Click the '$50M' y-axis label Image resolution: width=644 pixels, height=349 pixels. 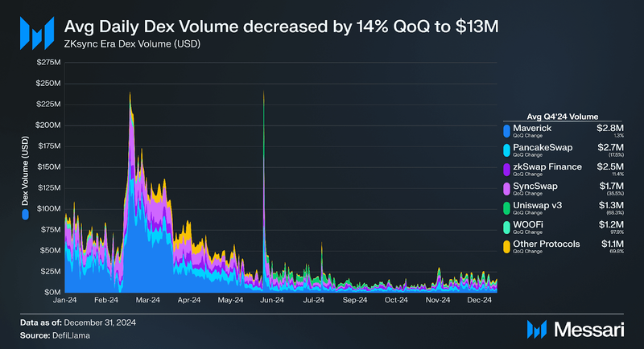tap(51, 251)
